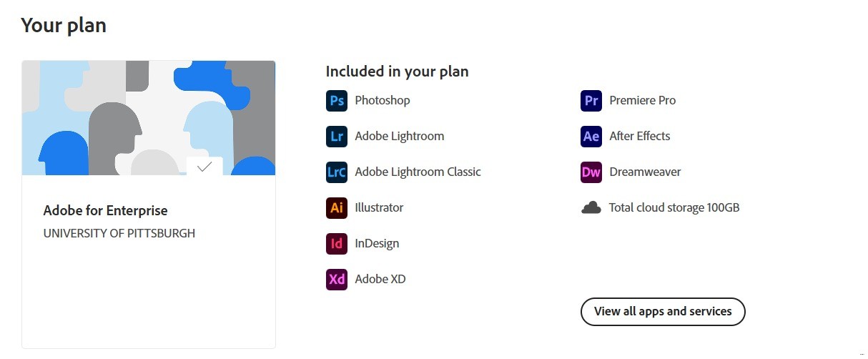Click the Photoshop Ps icon
The image size is (868, 359).
[337, 101]
